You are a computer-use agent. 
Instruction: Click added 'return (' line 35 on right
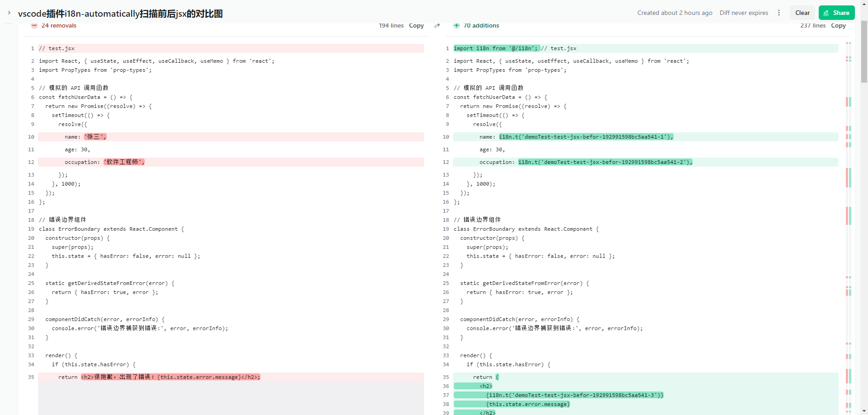pyautogui.click(x=646, y=377)
